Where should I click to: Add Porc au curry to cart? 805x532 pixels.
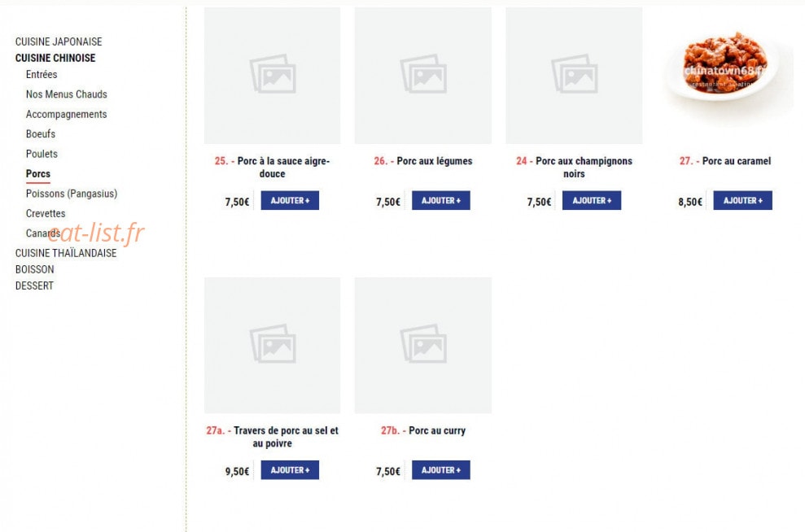coord(440,470)
